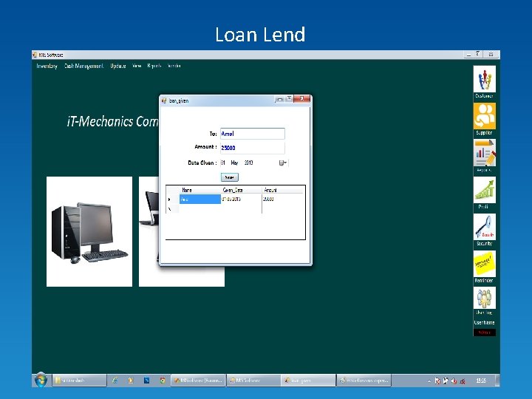The image size is (532, 399).
Task: Click the red bar below User Name
Action: [x=485, y=332]
